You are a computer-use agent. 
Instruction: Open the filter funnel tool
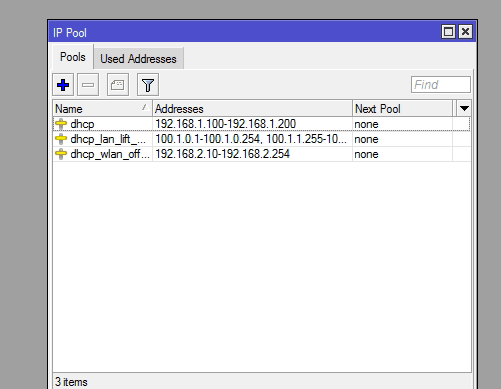click(x=148, y=85)
